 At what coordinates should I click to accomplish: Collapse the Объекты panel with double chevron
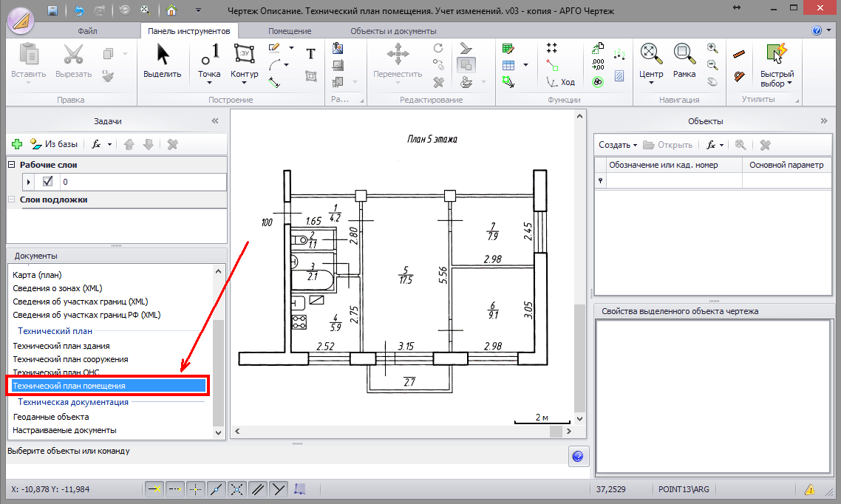(824, 121)
